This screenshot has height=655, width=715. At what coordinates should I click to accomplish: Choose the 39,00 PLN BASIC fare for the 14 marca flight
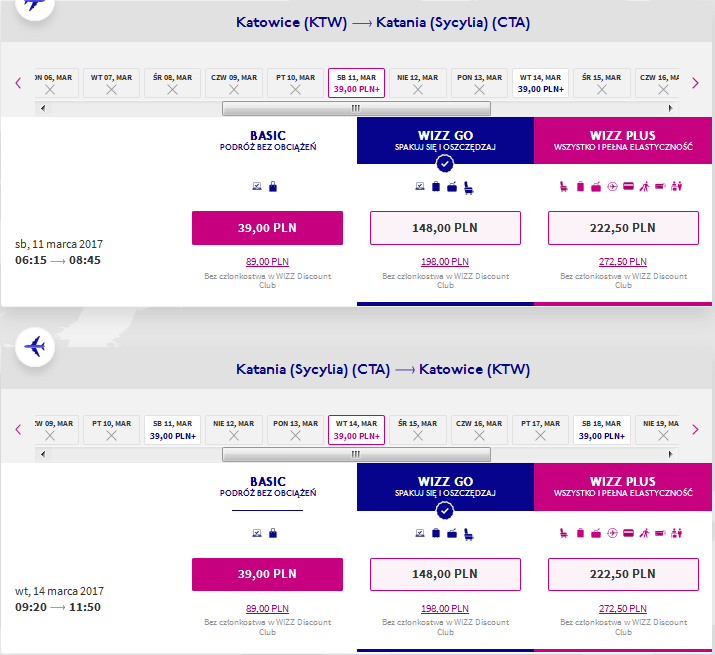pyautogui.click(x=267, y=574)
